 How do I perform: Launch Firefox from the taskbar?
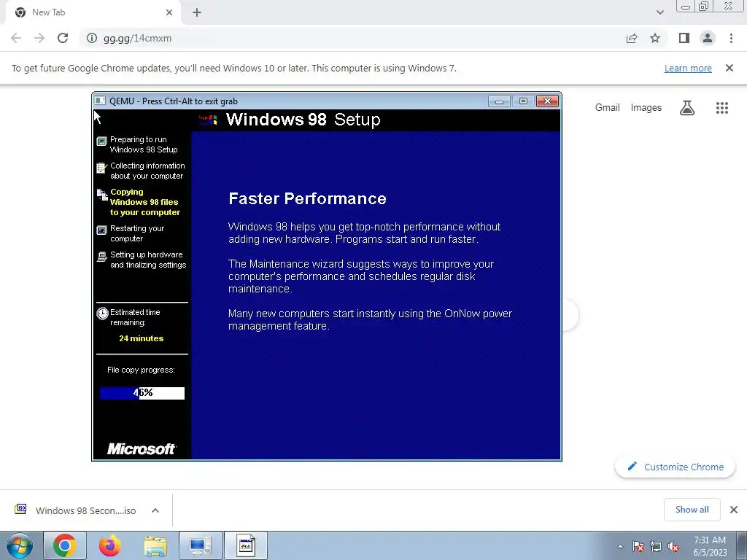click(110, 545)
